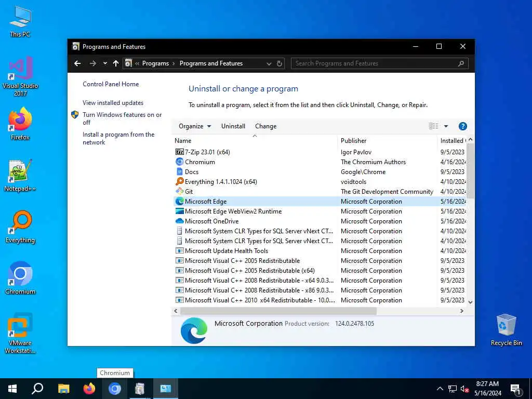
Task: Click the horizontal scrollbar right arrow
Action: point(461,311)
